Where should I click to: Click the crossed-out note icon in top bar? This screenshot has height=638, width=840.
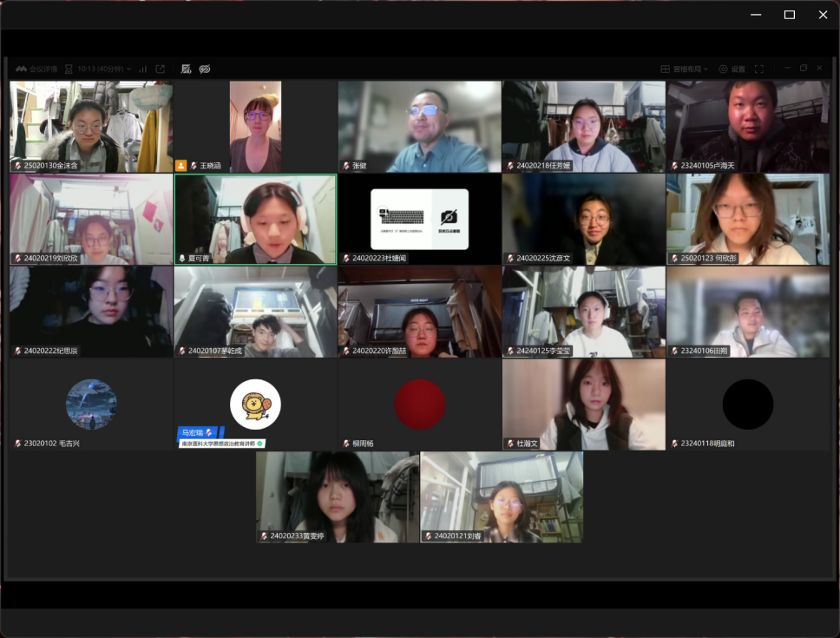point(186,69)
